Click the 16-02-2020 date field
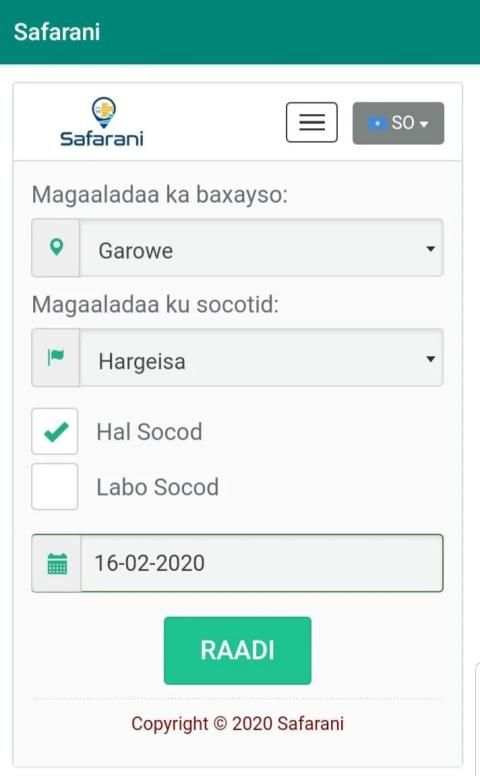Image resolution: width=480 pixels, height=776 pixels. pyautogui.click(x=261, y=563)
